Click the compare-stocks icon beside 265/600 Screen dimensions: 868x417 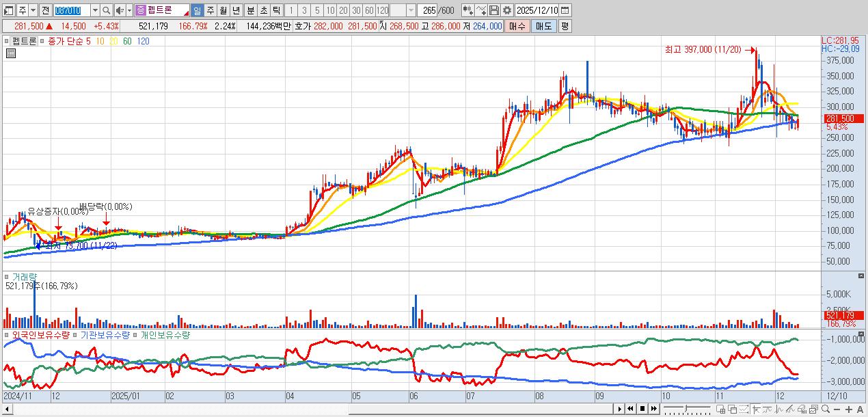point(467,10)
